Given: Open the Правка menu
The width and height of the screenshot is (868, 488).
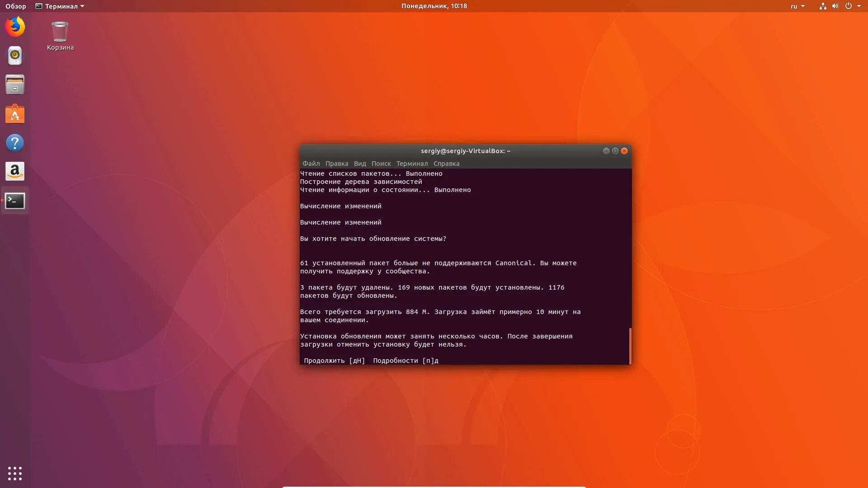Looking at the screenshot, I should click(337, 164).
